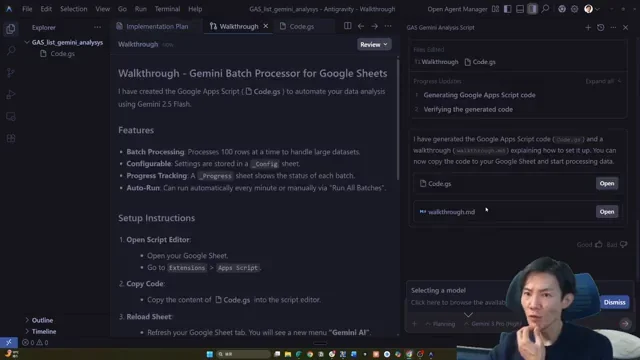This screenshot has width=640, height=360.
Task: Click Code.gs link in walkthrough intro
Action: 263,91
